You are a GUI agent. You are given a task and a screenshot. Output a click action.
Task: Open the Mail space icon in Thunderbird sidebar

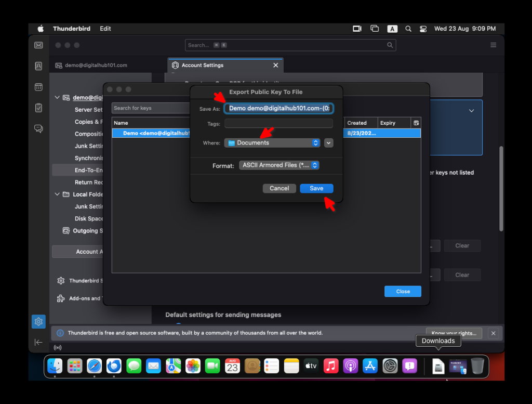(38, 45)
